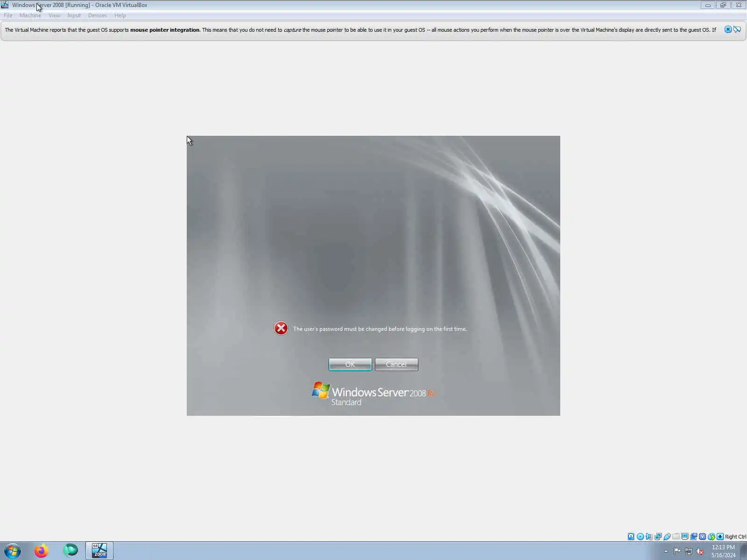
Task: Click the display settings indicator icon
Action: 685,536
